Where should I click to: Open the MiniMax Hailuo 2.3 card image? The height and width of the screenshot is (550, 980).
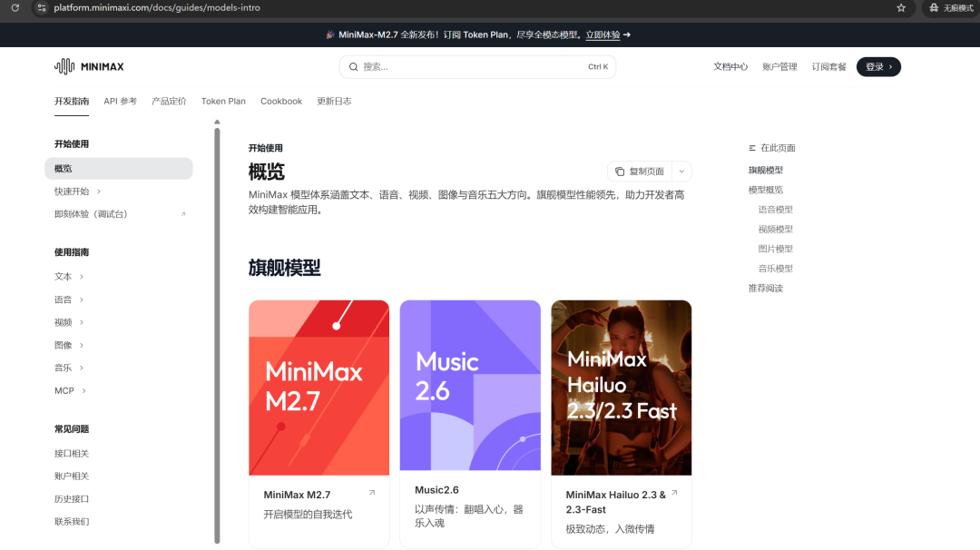(x=622, y=388)
